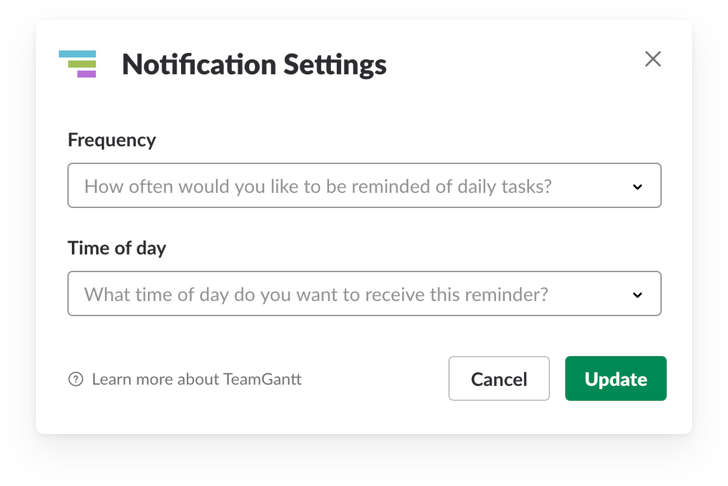Open Learn more about TeamGantt link
Screen dimensions: 728x486
click(197, 379)
